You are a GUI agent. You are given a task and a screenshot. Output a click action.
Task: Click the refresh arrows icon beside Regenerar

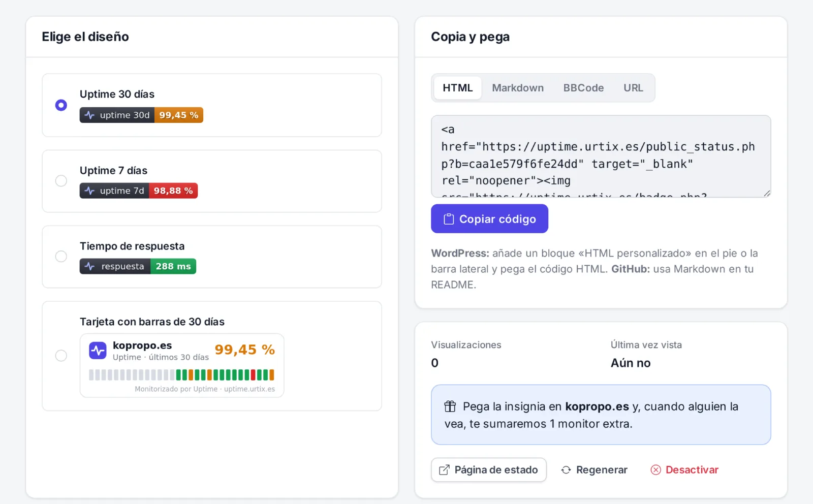point(566,470)
